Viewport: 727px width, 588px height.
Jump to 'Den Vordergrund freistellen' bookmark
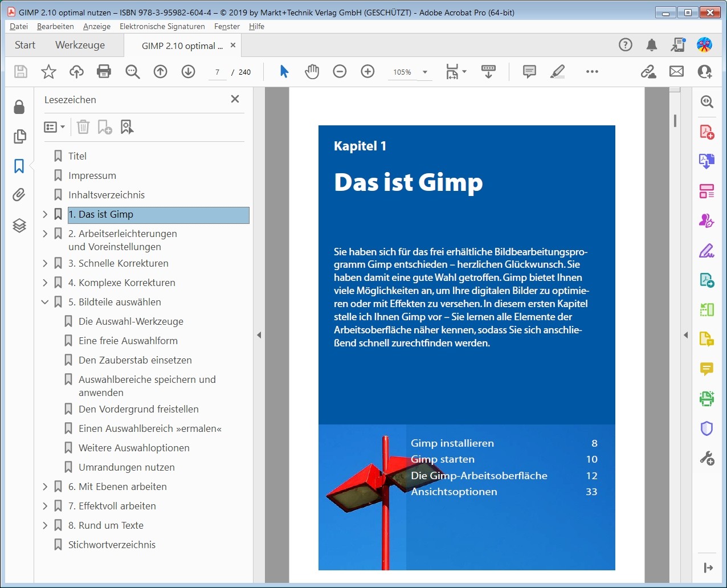point(138,409)
